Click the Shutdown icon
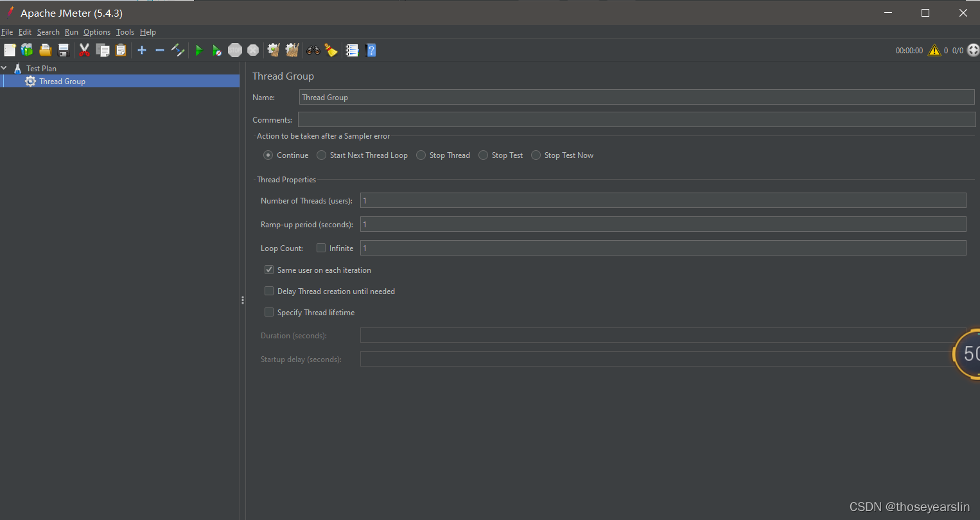The width and height of the screenshot is (980, 520). click(x=253, y=50)
